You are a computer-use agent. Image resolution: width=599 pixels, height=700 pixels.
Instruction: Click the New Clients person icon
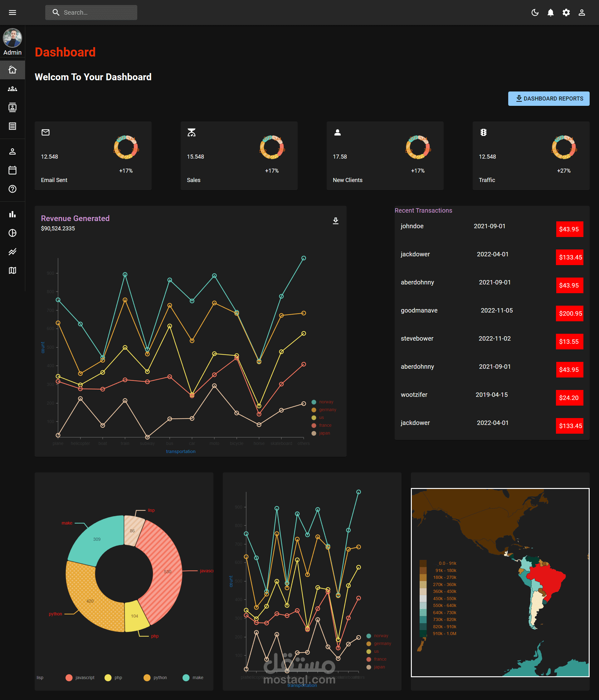click(x=337, y=132)
